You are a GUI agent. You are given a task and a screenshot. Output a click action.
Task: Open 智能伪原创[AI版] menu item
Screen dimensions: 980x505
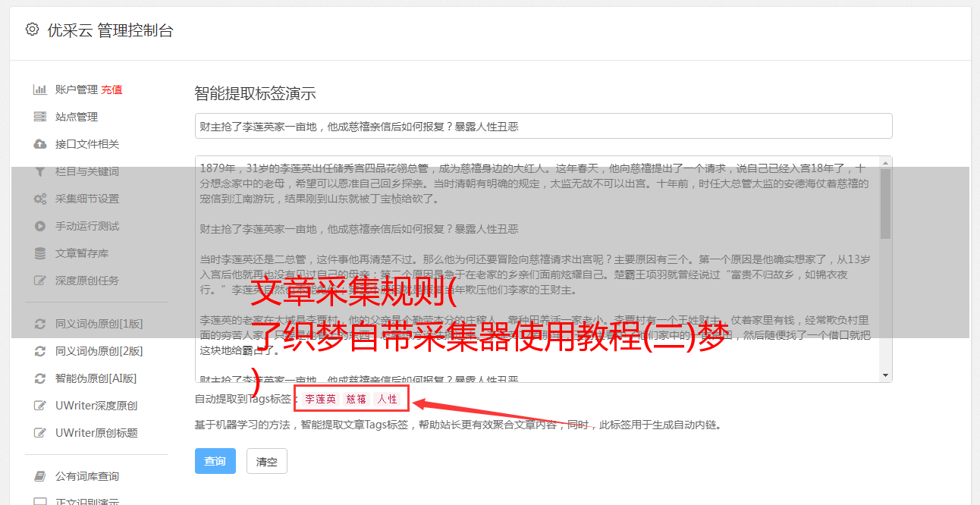coord(96,378)
